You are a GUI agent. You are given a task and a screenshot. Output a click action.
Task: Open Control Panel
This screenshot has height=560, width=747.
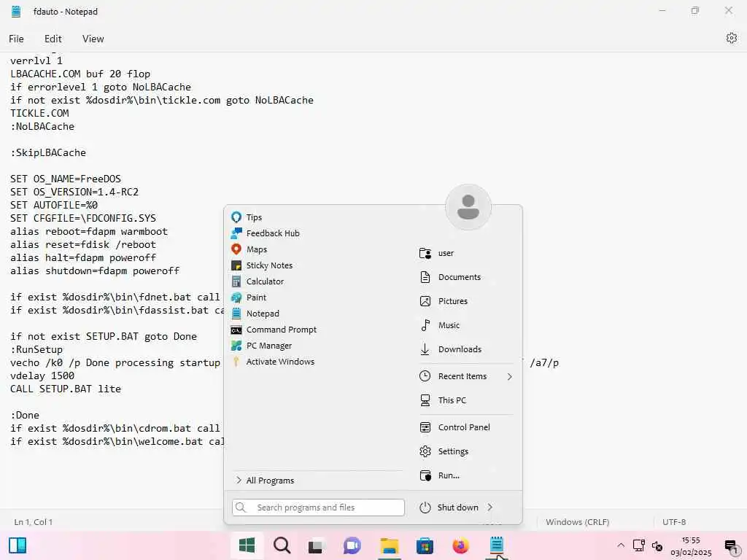coord(454,427)
